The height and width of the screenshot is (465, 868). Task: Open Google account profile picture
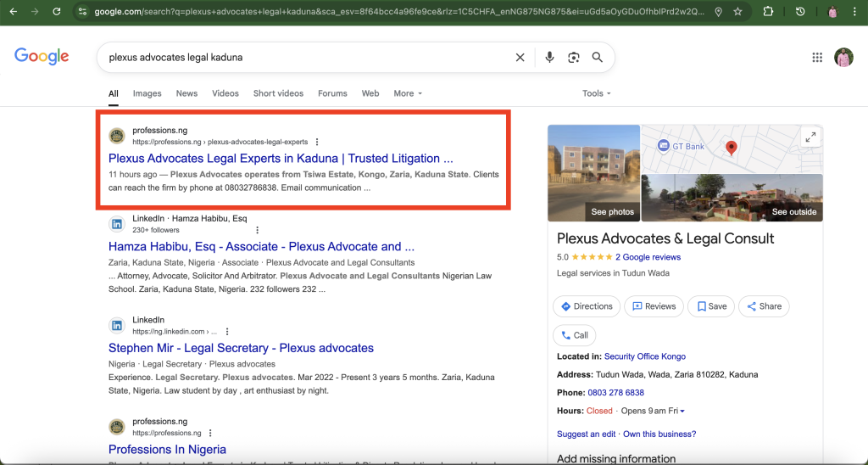[843, 57]
